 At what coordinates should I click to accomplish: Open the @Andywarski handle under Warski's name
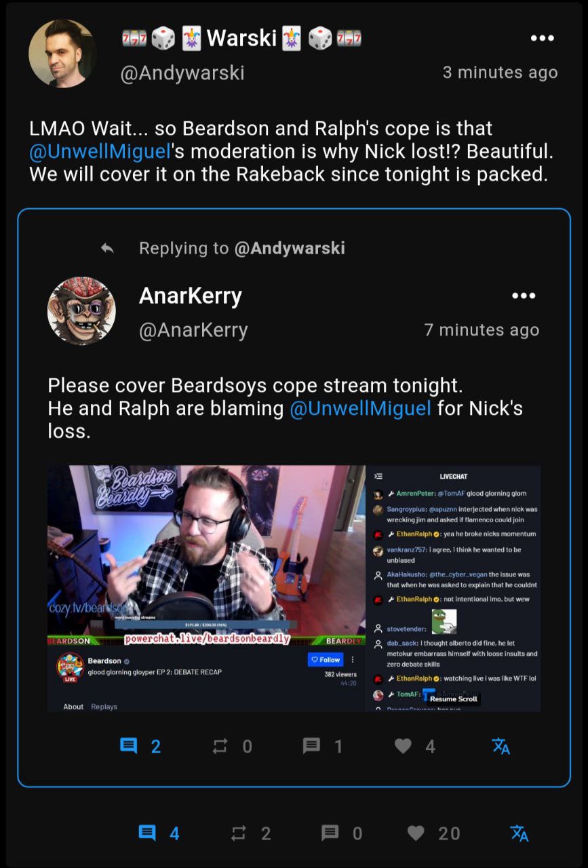coord(182,73)
